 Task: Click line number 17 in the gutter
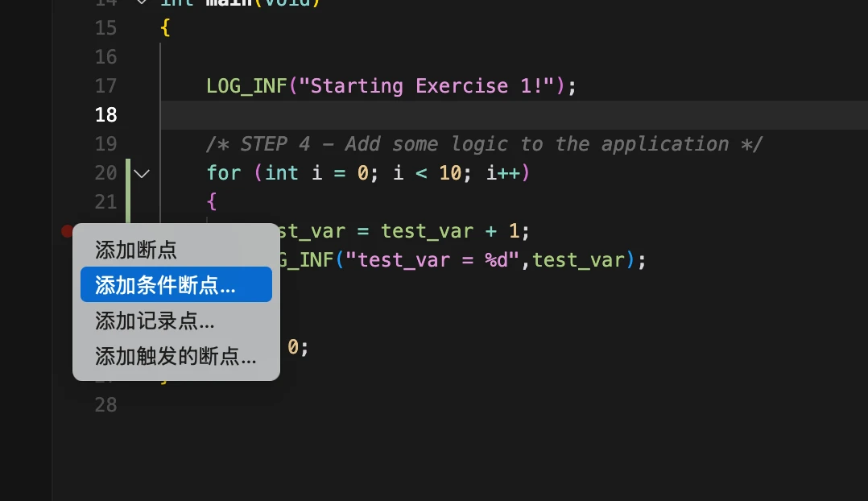click(105, 86)
